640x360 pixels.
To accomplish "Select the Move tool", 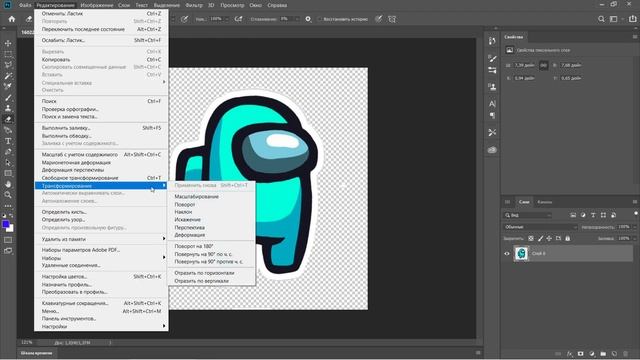I will [8, 43].
